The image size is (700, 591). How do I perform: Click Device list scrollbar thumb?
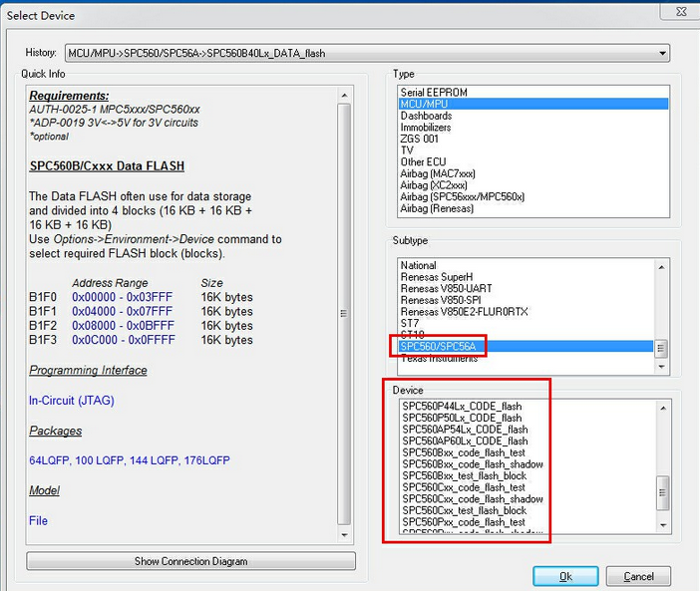click(662, 493)
